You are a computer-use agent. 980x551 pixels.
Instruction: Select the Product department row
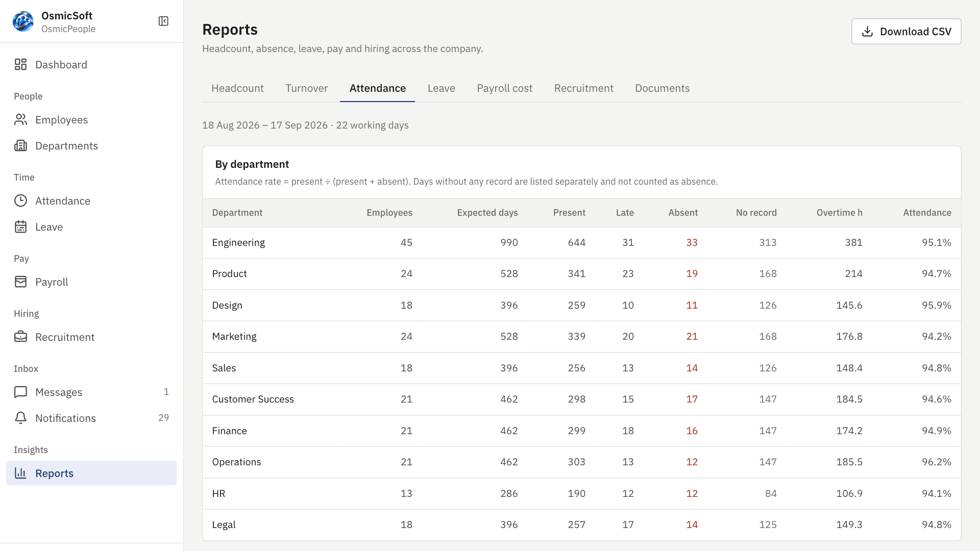click(x=582, y=274)
